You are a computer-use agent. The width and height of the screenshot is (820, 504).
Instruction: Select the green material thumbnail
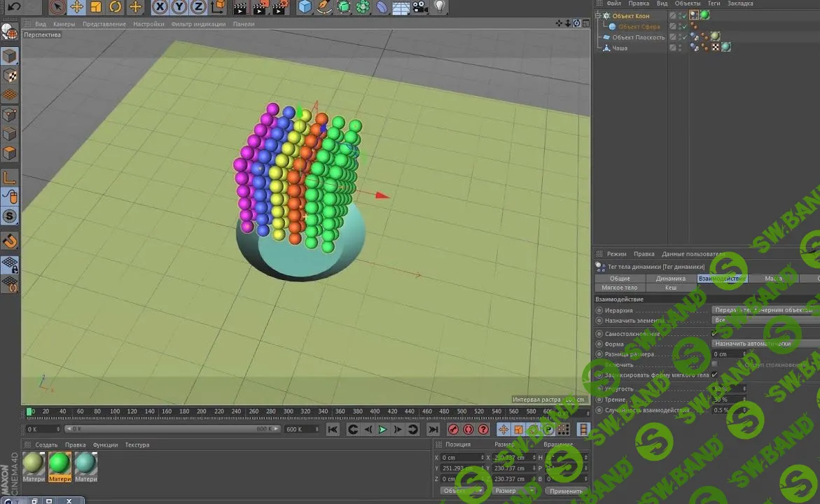click(59, 463)
